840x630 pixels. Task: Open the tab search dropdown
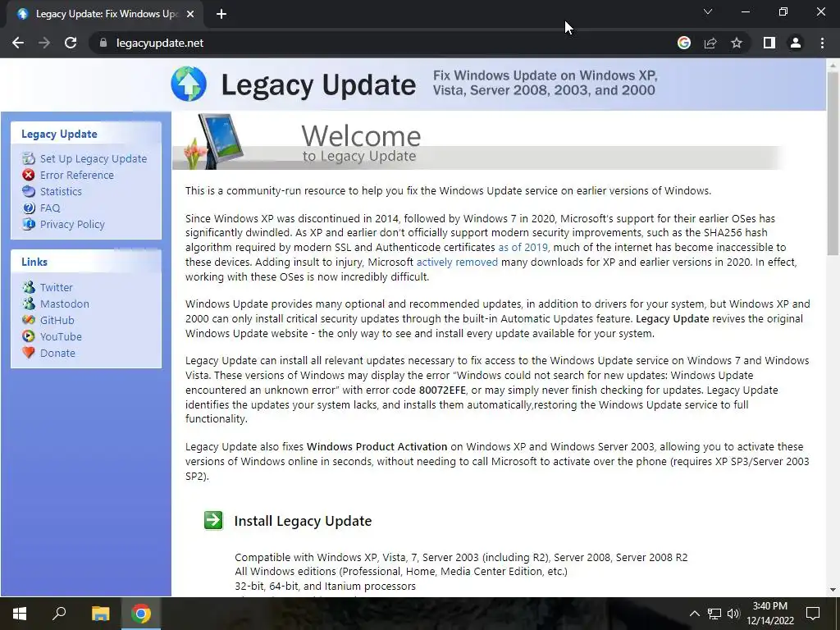708,11
